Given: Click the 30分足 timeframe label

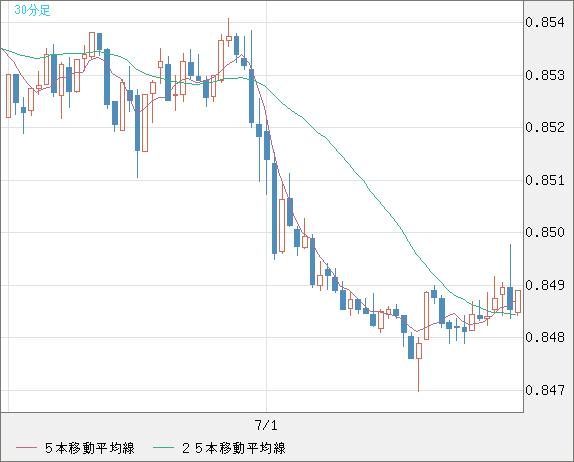Looking at the screenshot, I should click(32, 10).
